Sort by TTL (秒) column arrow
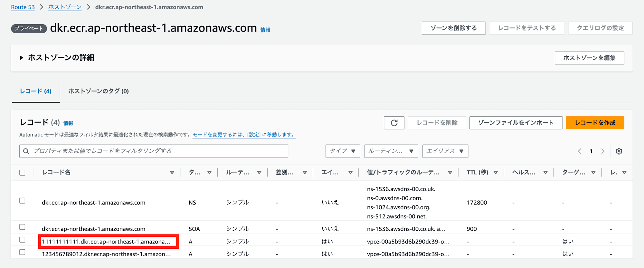The image size is (644, 268). tap(496, 173)
